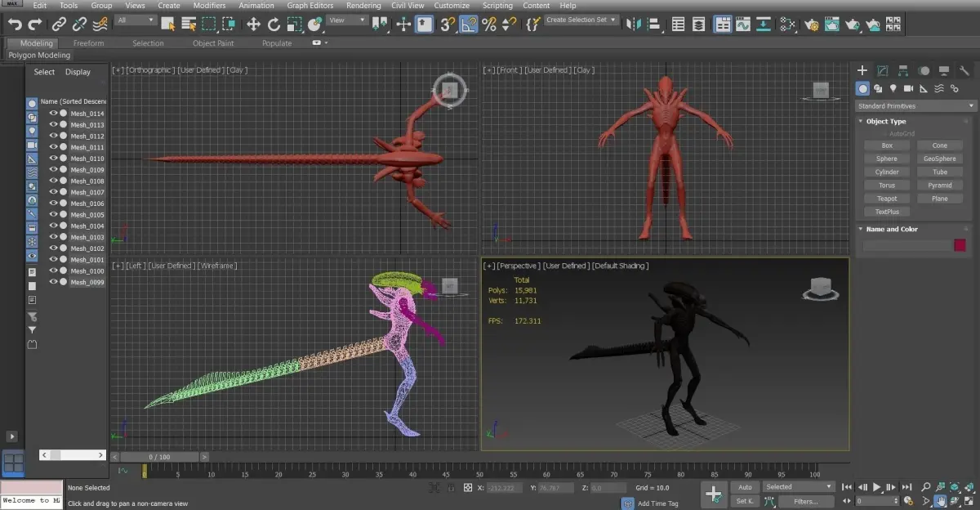Open the Modifiers menu

(209, 6)
